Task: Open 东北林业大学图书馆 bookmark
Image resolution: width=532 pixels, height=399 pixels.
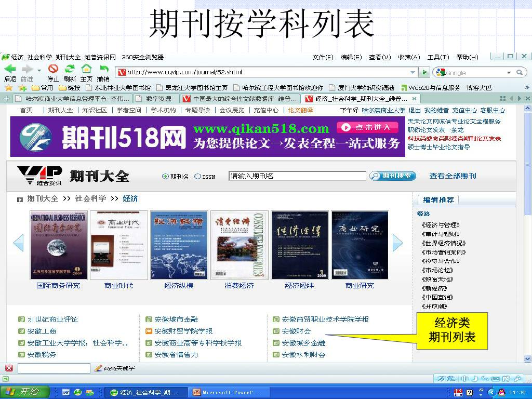Action: click(118, 88)
